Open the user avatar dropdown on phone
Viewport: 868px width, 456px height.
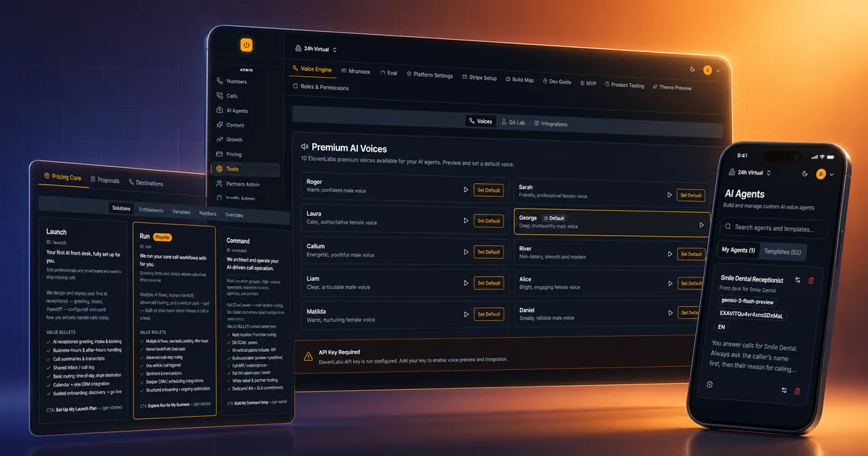pos(825,174)
